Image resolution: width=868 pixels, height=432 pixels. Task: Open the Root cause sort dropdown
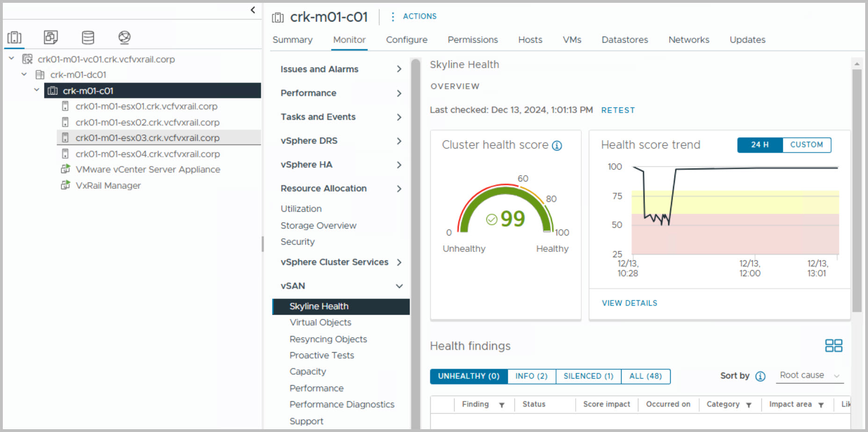[x=809, y=375]
